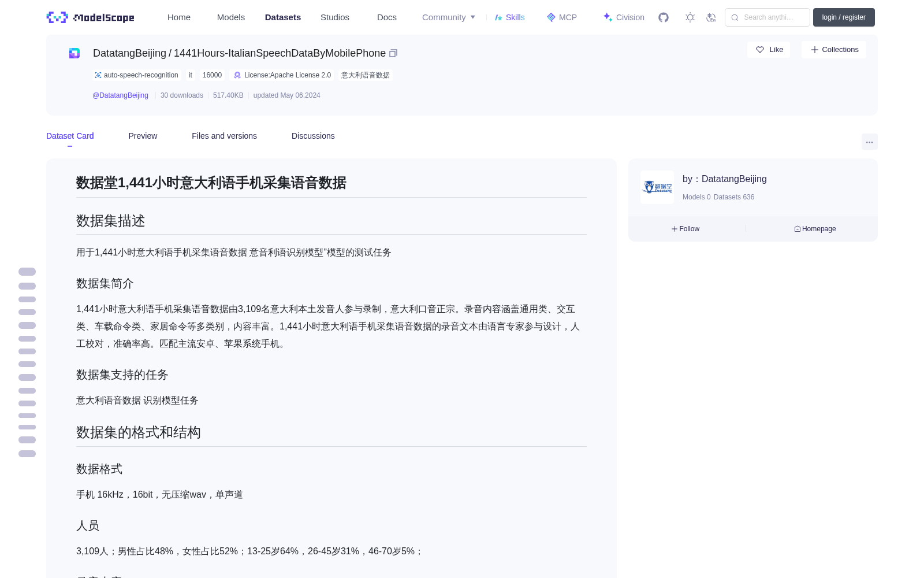924x578 pixels.
Task: Click the 'it' language tag
Action: [191, 75]
